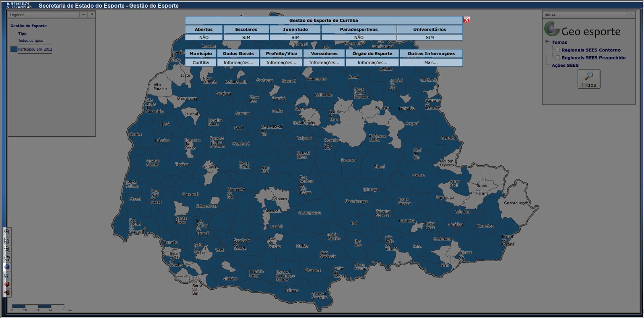Click the exit door icon
The image size is (644, 318).
7,293
